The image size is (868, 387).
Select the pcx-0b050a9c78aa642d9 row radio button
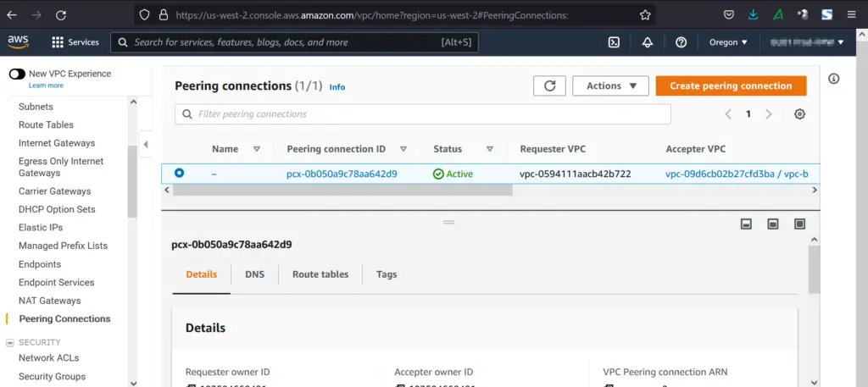click(180, 173)
